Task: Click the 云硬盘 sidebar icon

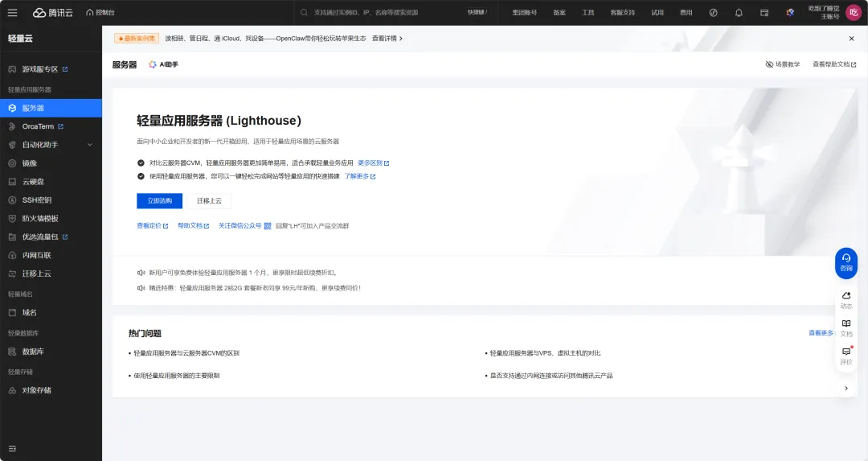Action: click(x=12, y=182)
